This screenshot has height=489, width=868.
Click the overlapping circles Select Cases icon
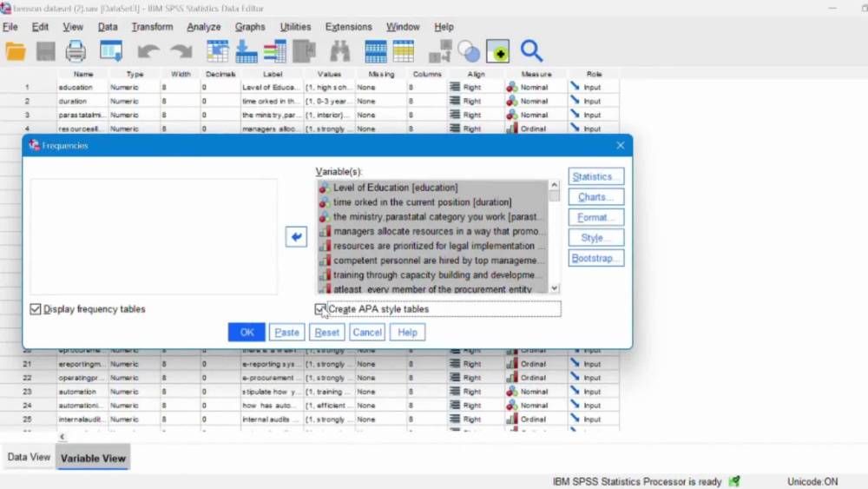469,51
